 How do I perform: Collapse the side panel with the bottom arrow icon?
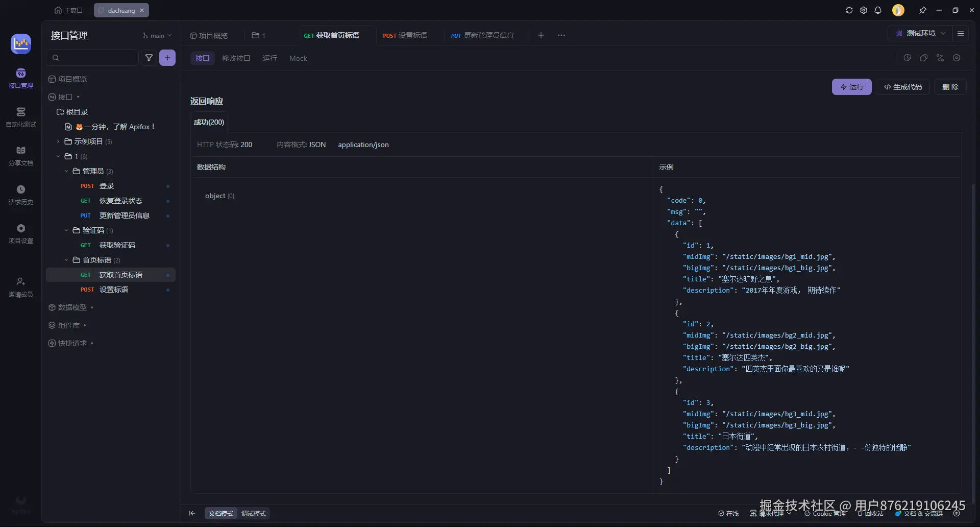(x=192, y=513)
